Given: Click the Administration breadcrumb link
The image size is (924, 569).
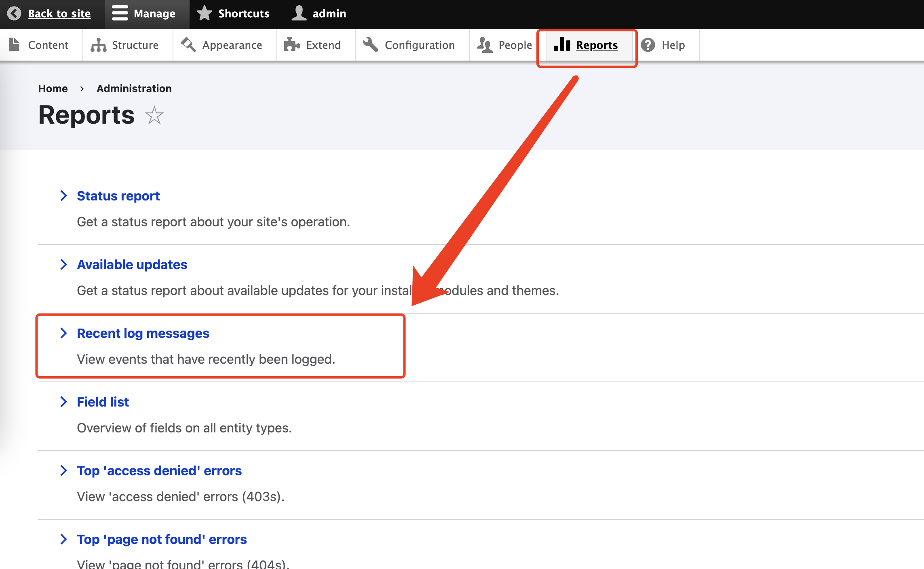Looking at the screenshot, I should point(134,89).
